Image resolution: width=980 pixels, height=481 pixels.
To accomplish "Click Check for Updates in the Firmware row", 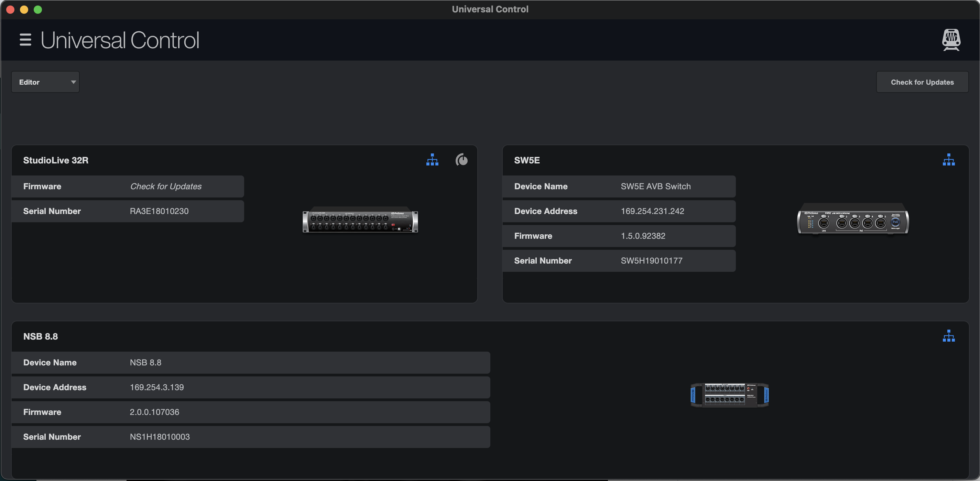I will (x=165, y=186).
